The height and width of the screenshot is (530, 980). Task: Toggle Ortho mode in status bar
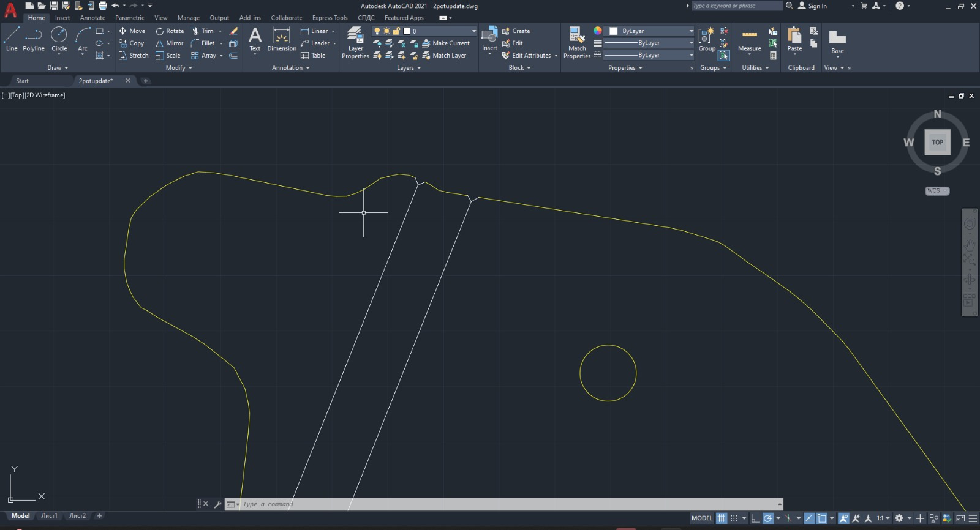click(x=755, y=518)
